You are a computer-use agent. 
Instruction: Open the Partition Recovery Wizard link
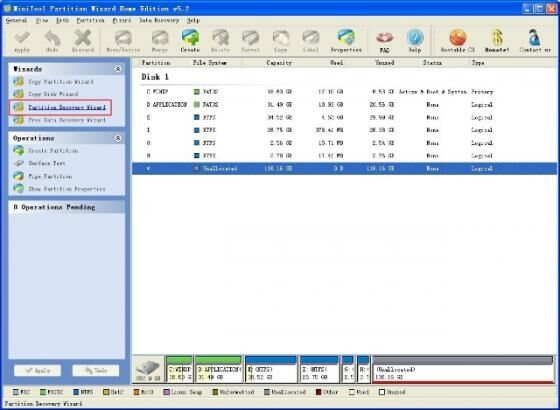[x=67, y=107]
